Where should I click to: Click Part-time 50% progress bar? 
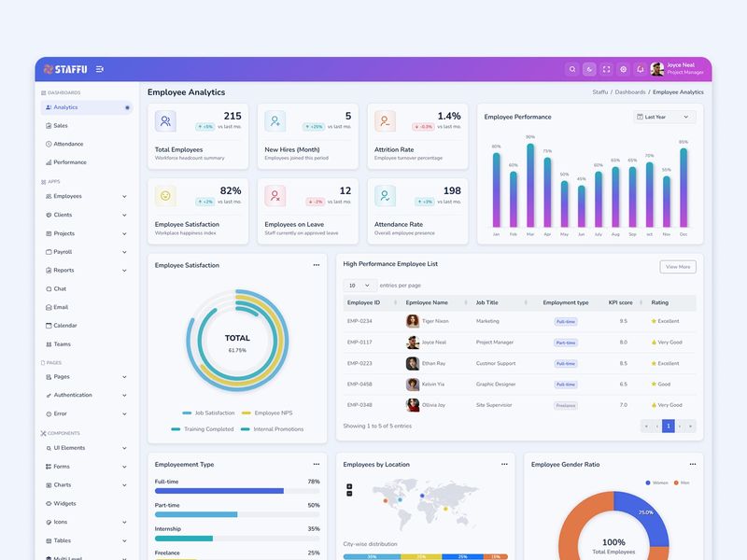point(237,515)
